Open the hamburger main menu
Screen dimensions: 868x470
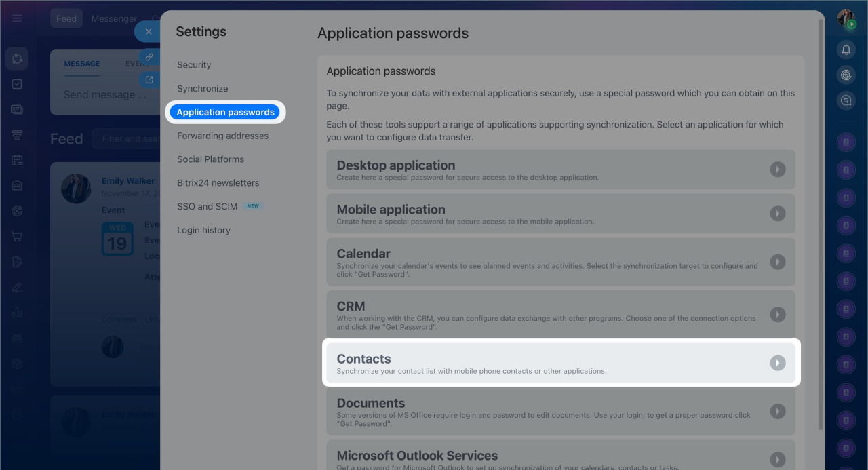click(x=17, y=18)
